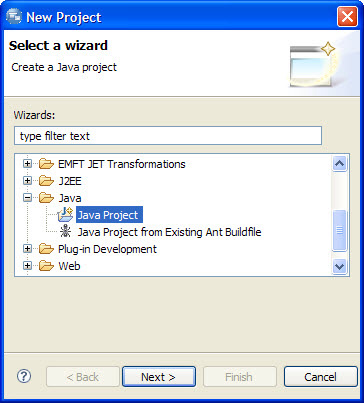Image resolution: width=364 pixels, height=403 pixels.
Task: Click the Next button
Action: (x=159, y=377)
